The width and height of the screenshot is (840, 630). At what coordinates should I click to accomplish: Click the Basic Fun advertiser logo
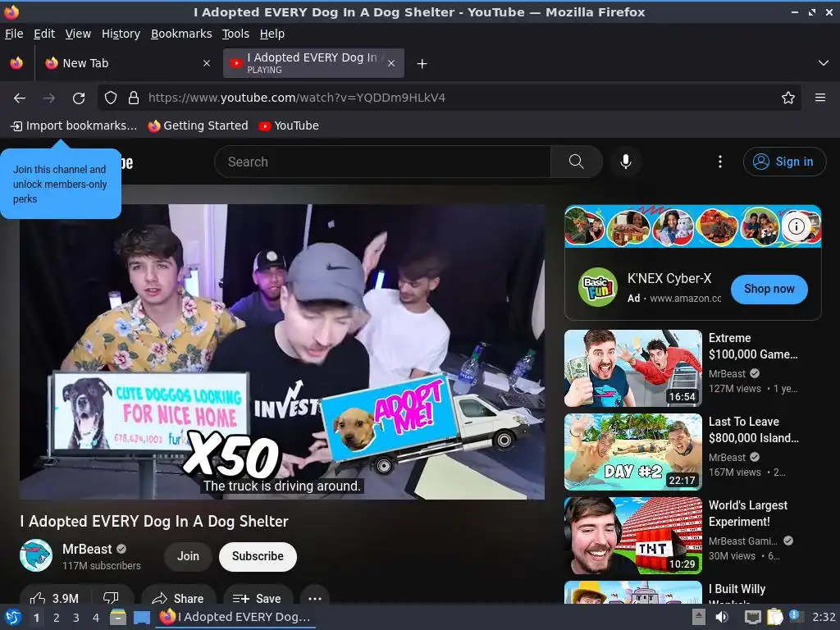[598, 288]
